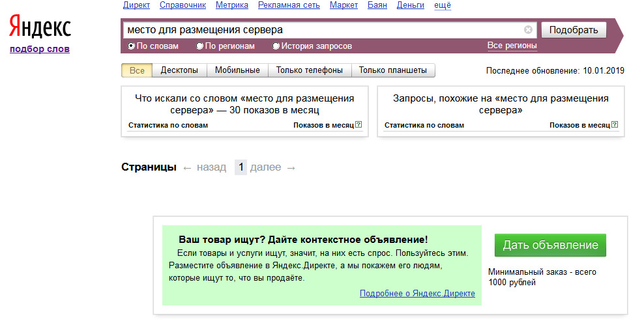This screenshot has width=644, height=321.
Task: Expand the ещё menu in top navigation
Action: [443, 5]
